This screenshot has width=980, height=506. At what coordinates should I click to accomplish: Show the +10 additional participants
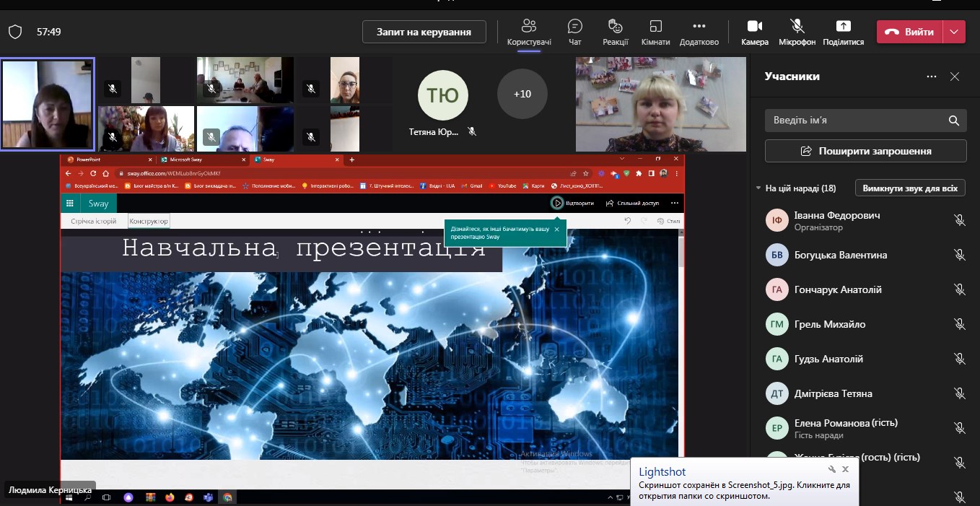tap(522, 94)
